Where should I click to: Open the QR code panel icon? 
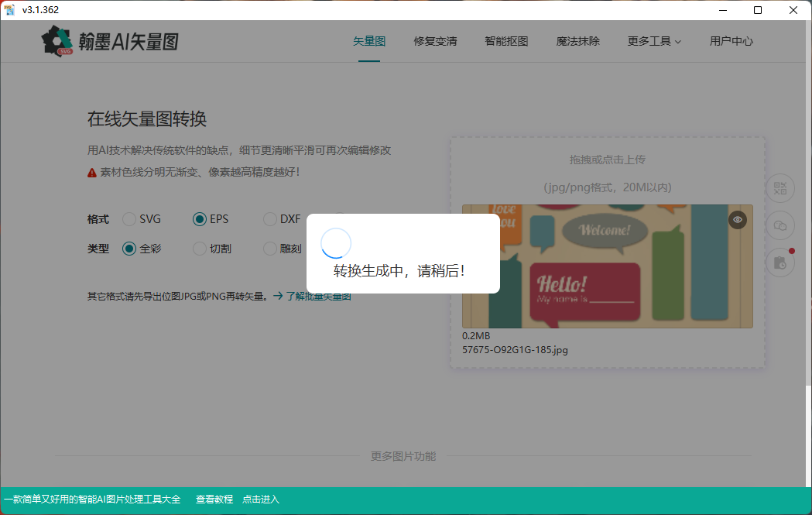(x=779, y=188)
